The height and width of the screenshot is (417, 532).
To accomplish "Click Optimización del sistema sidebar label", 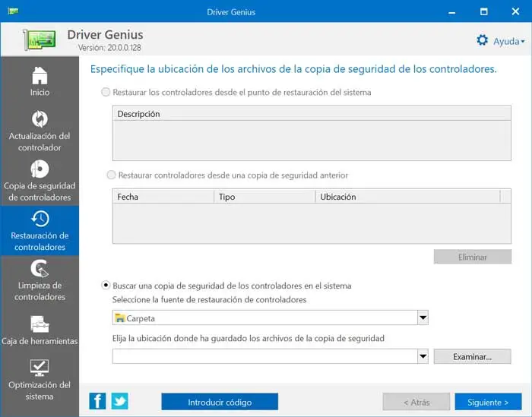I will (x=40, y=390).
